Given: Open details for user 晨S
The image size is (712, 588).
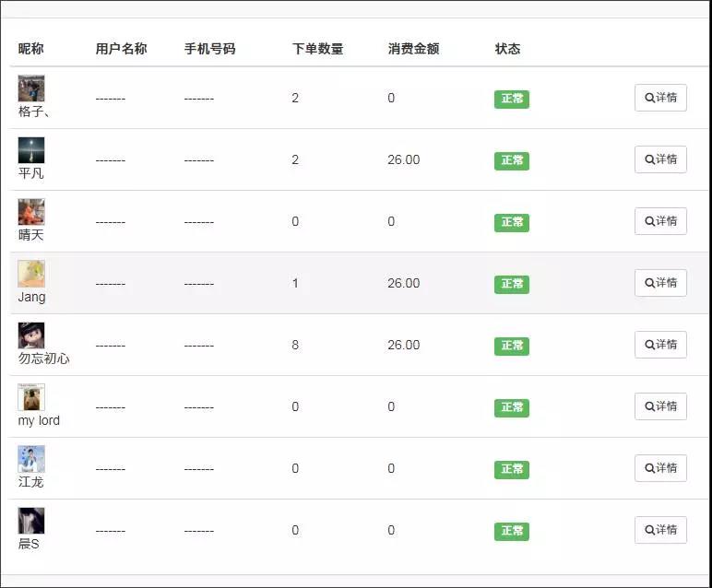Looking at the screenshot, I should [x=660, y=530].
